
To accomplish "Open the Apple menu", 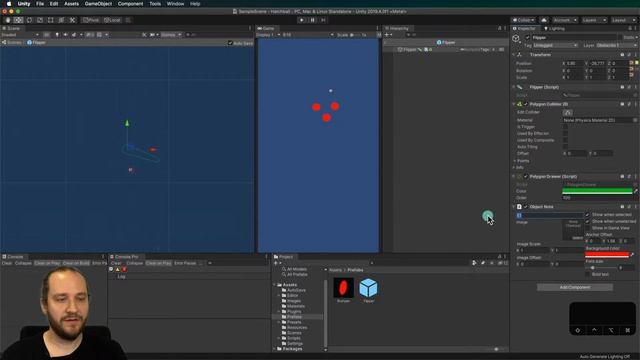I will (x=9, y=4).
